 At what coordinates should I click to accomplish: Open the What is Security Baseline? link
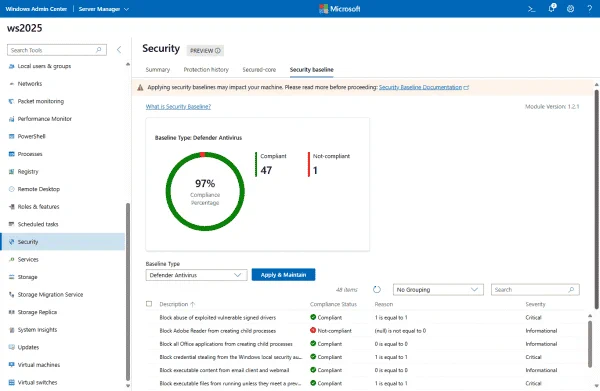tap(178, 107)
